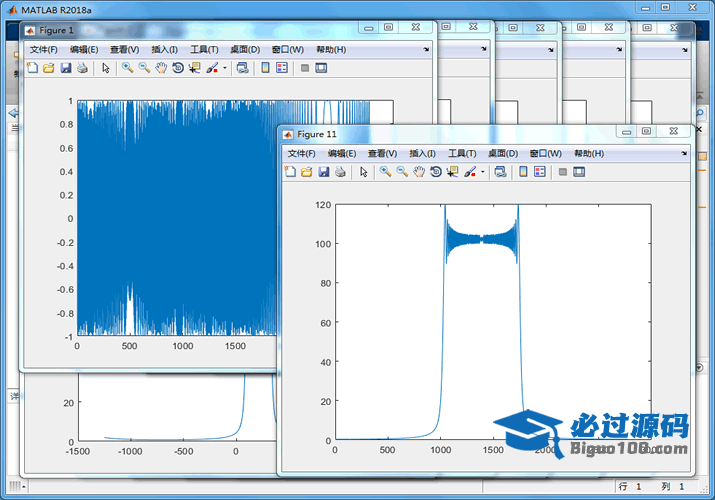Open 工具(T) menu in Figure 1
Screen dimensions: 715x500
(204, 50)
